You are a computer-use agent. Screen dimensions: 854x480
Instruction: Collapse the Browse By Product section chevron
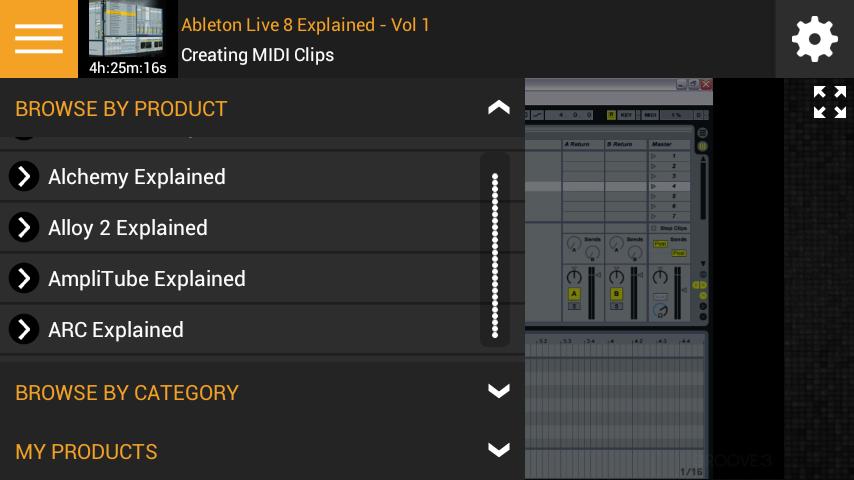click(x=499, y=108)
